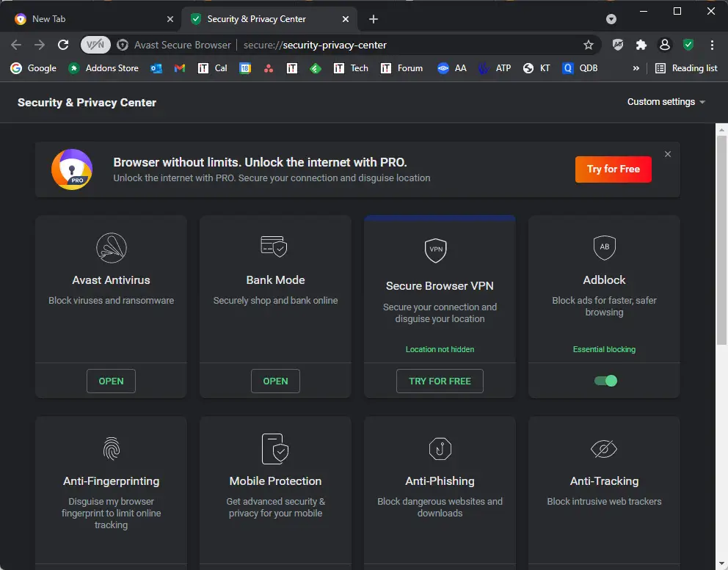Click the Avast shield site info icon
Image resolution: width=728 pixels, height=570 pixels.
pyautogui.click(x=123, y=45)
